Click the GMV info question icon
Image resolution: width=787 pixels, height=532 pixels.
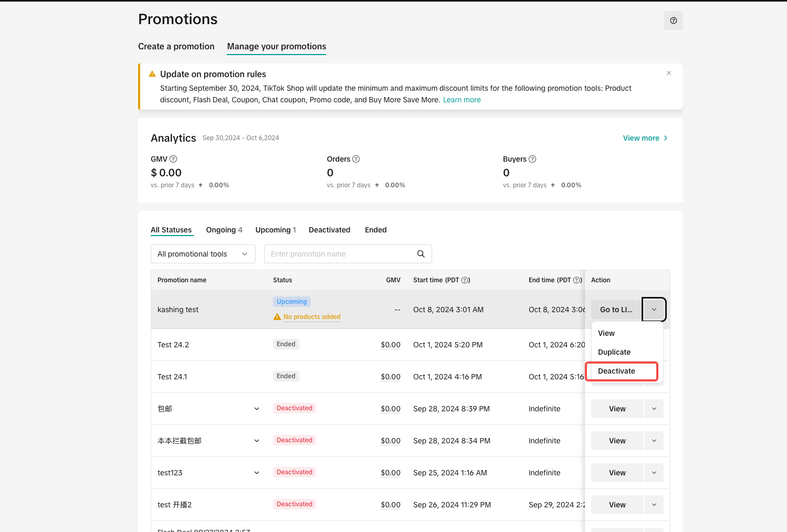coord(173,159)
